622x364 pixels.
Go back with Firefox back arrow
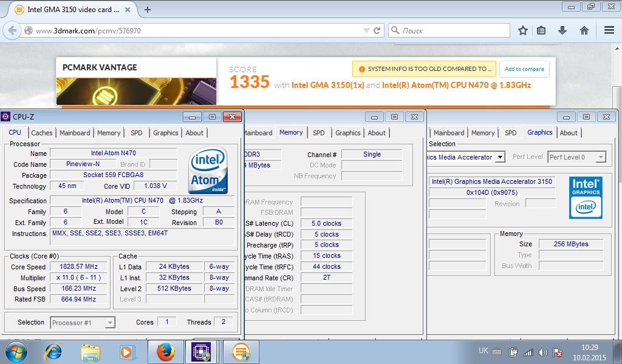tap(12, 30)
